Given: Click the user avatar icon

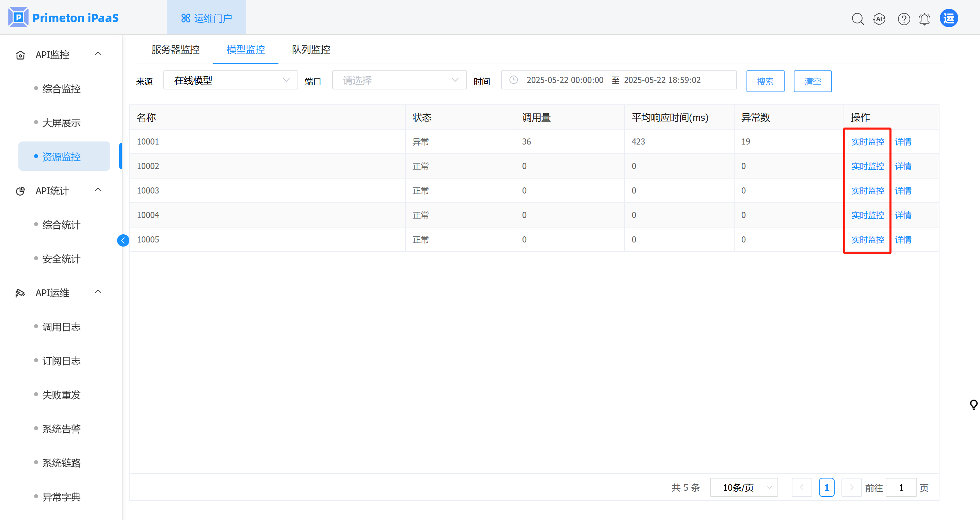Looking at the screenshot, I should pyautogui.click(x=948, y=18).
